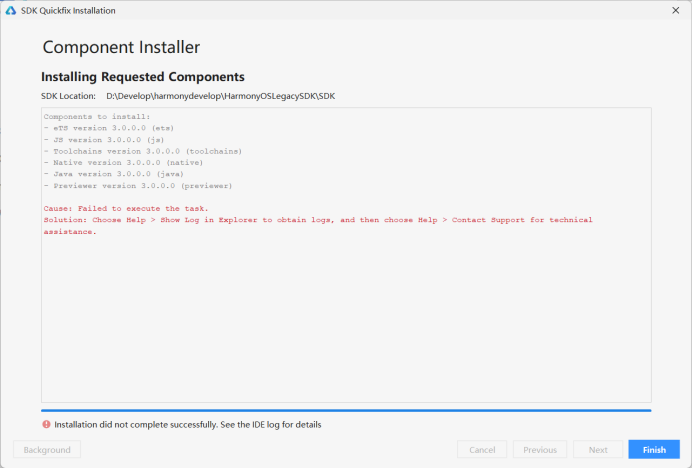Click the Previous button
Image resolution: width=692 pixels, height=468 pixels.
[x=540, y=450]
